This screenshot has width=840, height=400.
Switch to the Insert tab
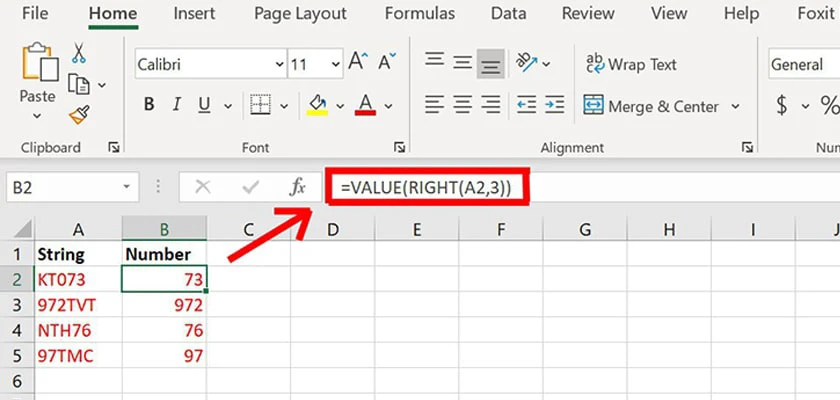tap(195, 13)
